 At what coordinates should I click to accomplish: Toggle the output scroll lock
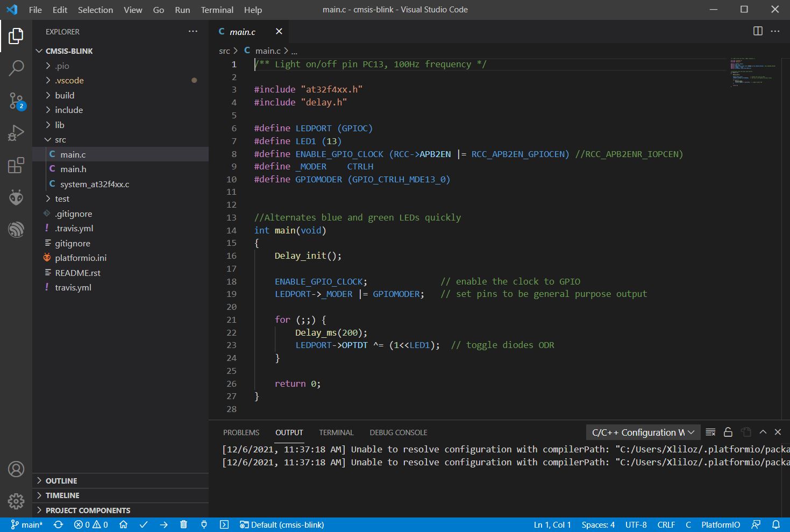728,432
